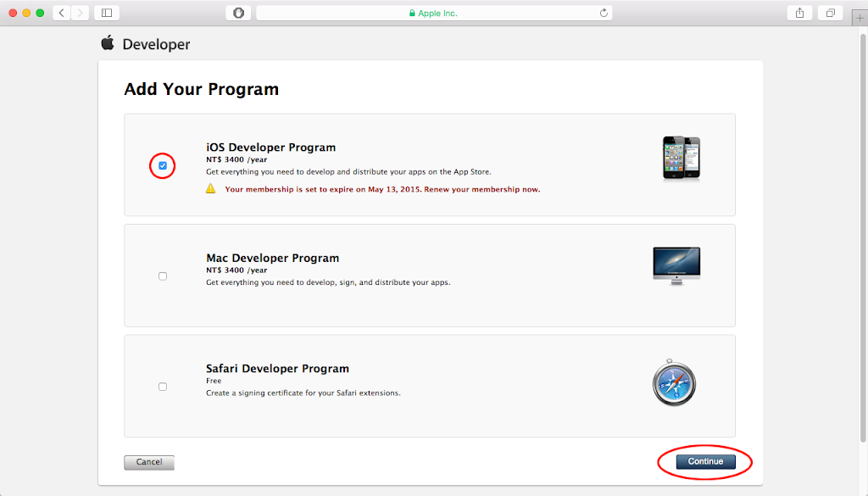Reload the page using the refresh icon
This screenshot has height=496, width=868.
click(x=602, y=13)
